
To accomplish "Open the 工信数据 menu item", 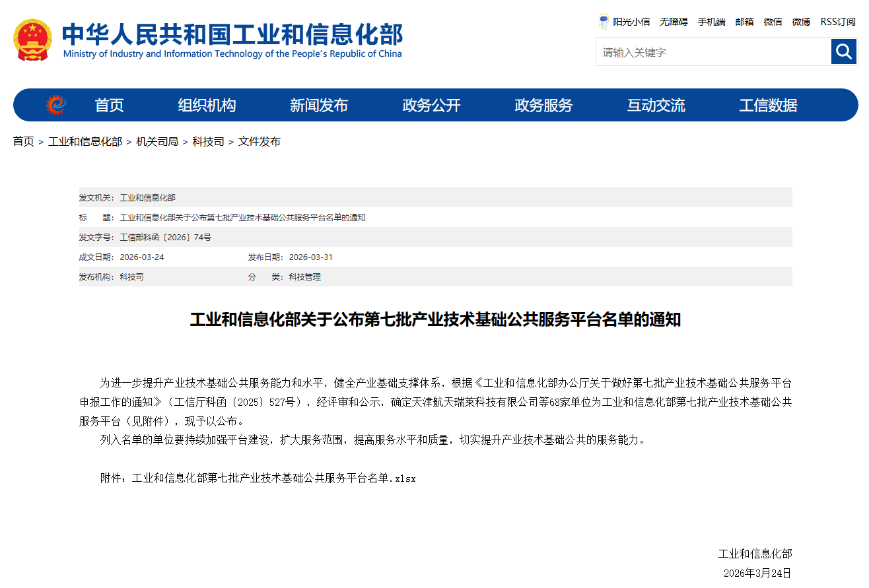I will tap(768, 106).
